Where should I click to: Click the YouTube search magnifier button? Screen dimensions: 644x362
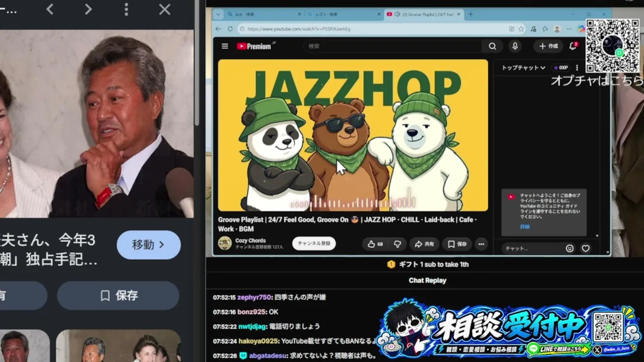click(493, 46)
